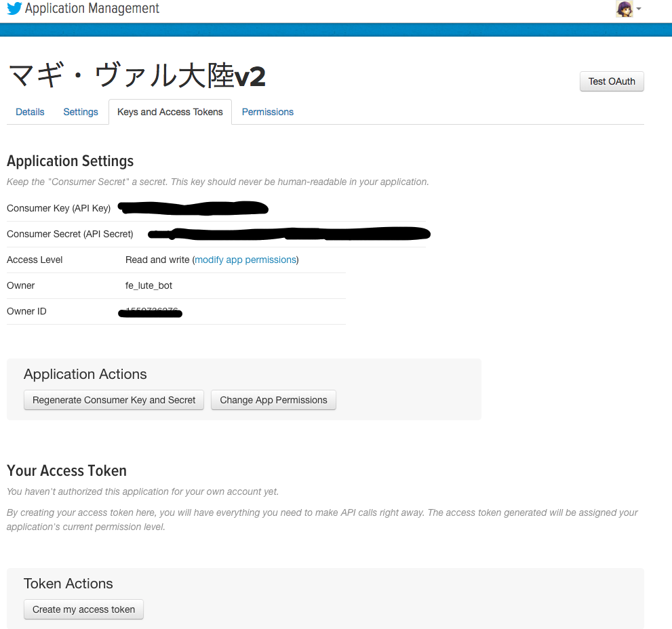This screenshot has width=672, height=629.
Task: Switch to the Details tab
Action: tap(30, 112)
